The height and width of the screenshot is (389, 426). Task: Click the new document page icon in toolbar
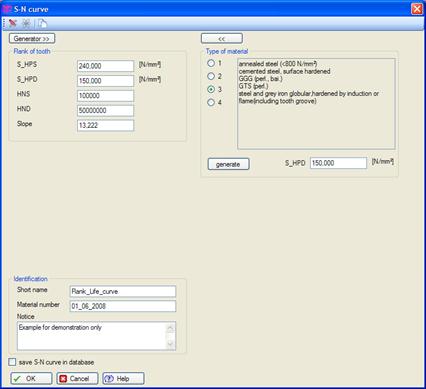42,23
